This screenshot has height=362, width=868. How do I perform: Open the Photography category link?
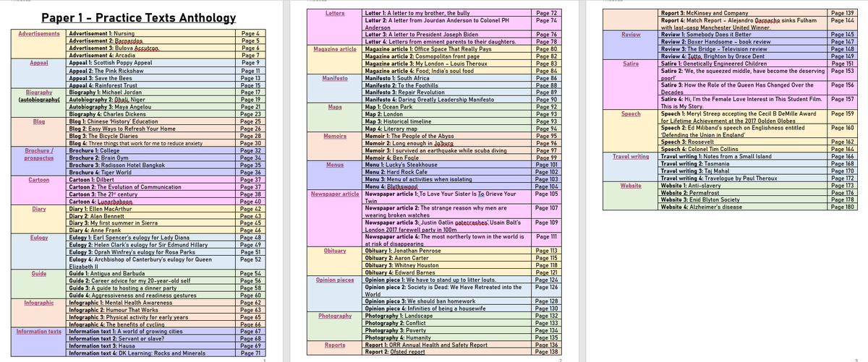point(335,316)
